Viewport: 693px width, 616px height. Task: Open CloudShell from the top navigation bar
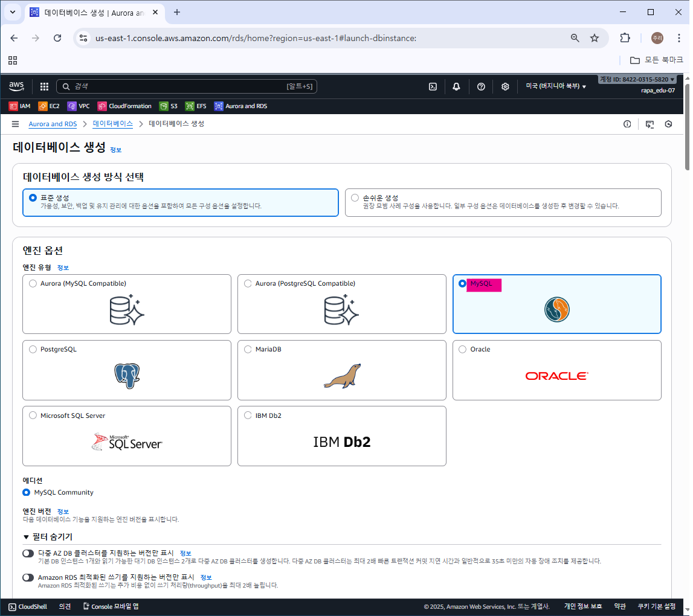click(433, 86)
